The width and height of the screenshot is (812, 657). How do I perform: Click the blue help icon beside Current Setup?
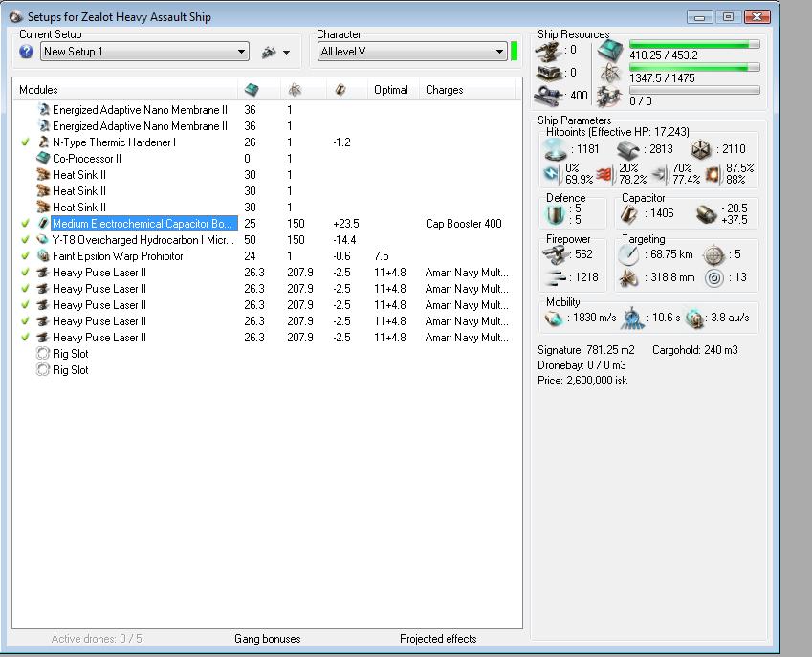[27, 52]
